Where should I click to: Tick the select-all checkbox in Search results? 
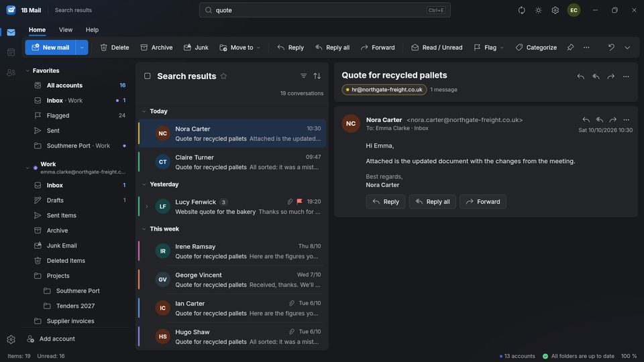coord(148,76)
